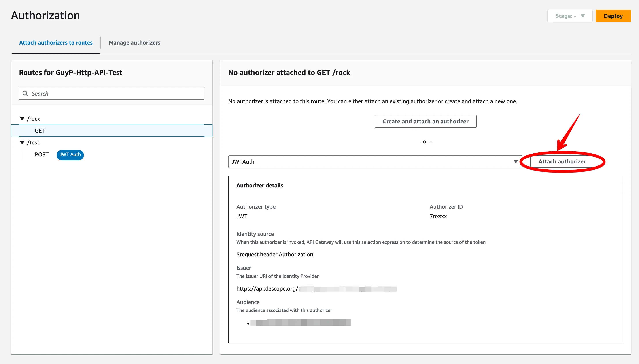Click the Authorizer details heading
Viewport: 639px width, 364px height.
pos(260,185)
